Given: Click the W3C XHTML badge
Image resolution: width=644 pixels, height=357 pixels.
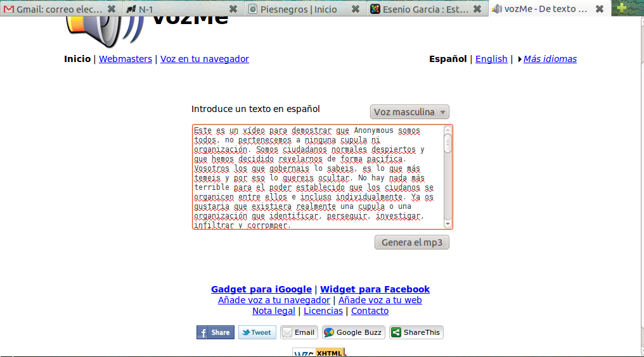Looking at the screenshot, I should point(319,352).
